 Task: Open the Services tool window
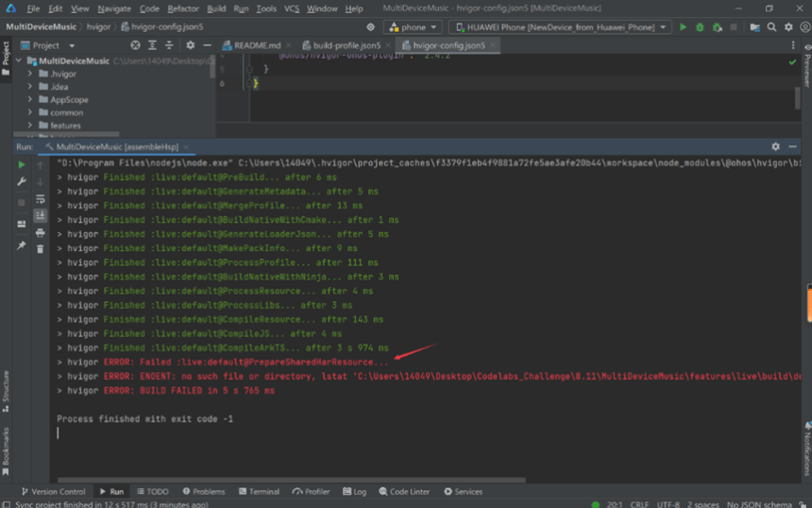[x=463, y=491]
